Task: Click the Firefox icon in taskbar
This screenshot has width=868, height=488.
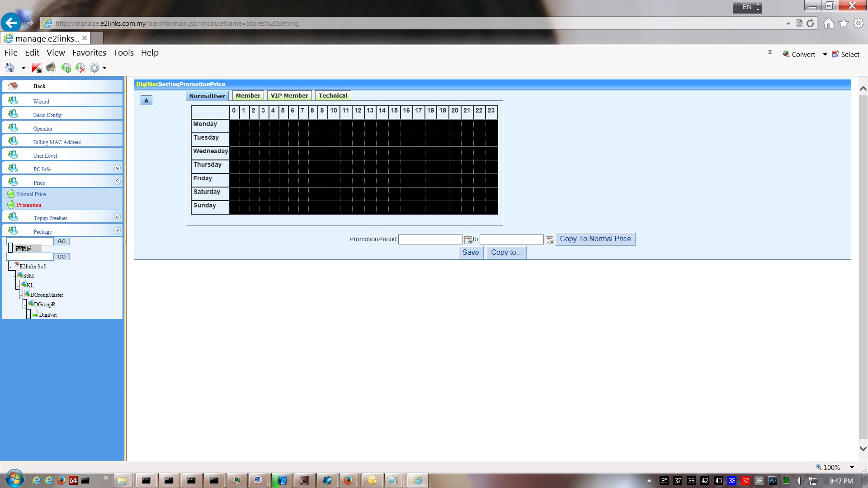Action: [348, 480]
